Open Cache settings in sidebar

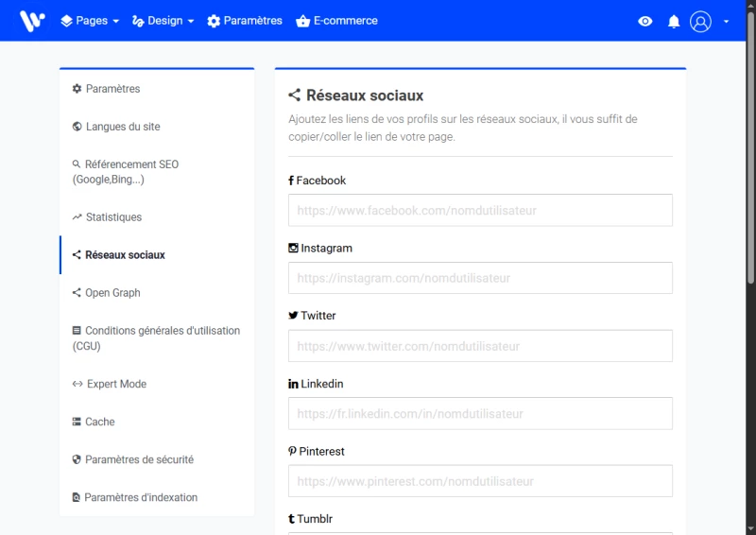pyautogui.click(x=100, y=422)
